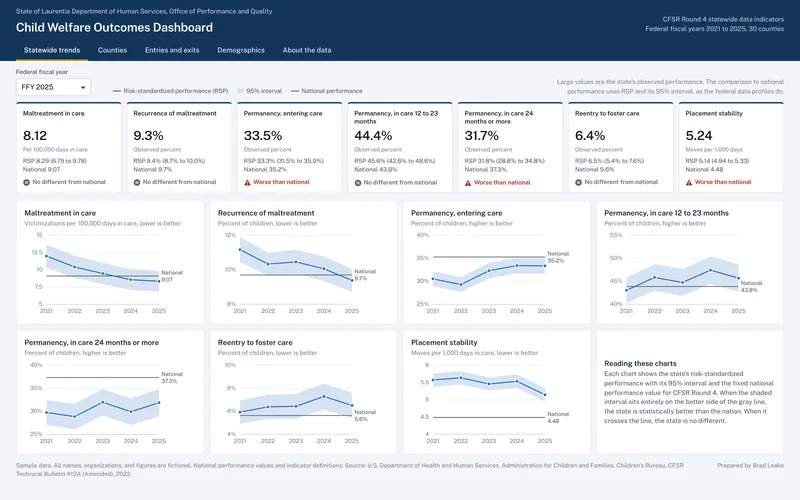Click the 31.7% observed percent value
The width and height of the screenshot is (800, 500).
[482, 136]
